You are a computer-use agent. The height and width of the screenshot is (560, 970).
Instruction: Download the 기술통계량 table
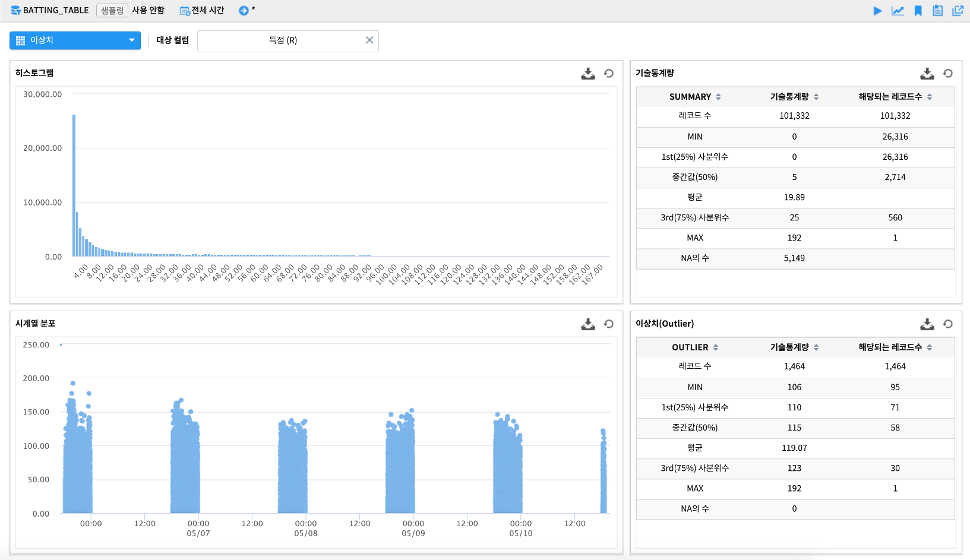tap(927, 74)
